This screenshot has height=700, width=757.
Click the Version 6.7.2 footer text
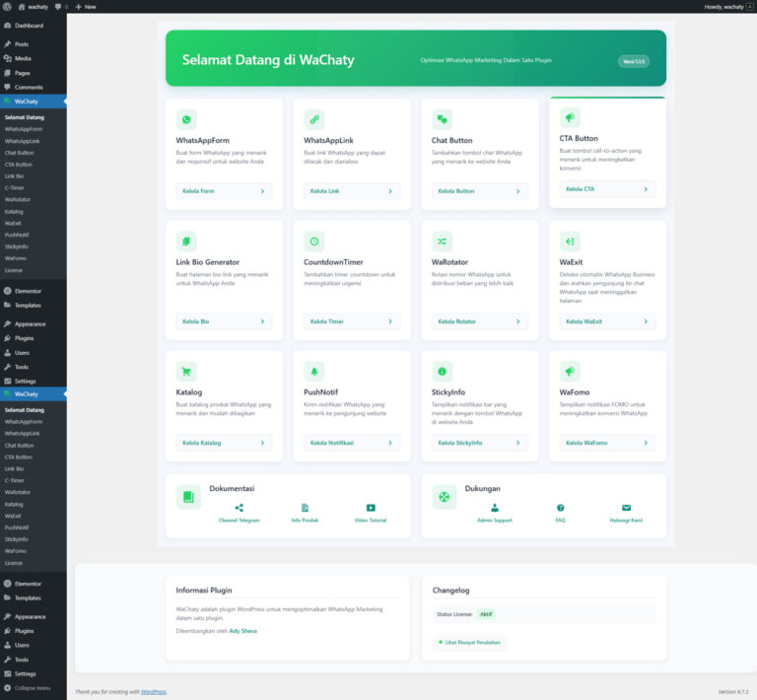coord(733,692)
